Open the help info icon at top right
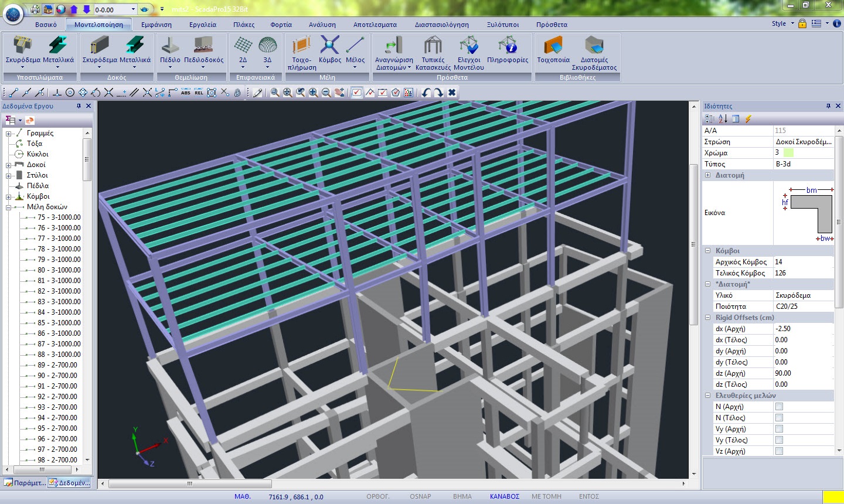 pos(836,23)
